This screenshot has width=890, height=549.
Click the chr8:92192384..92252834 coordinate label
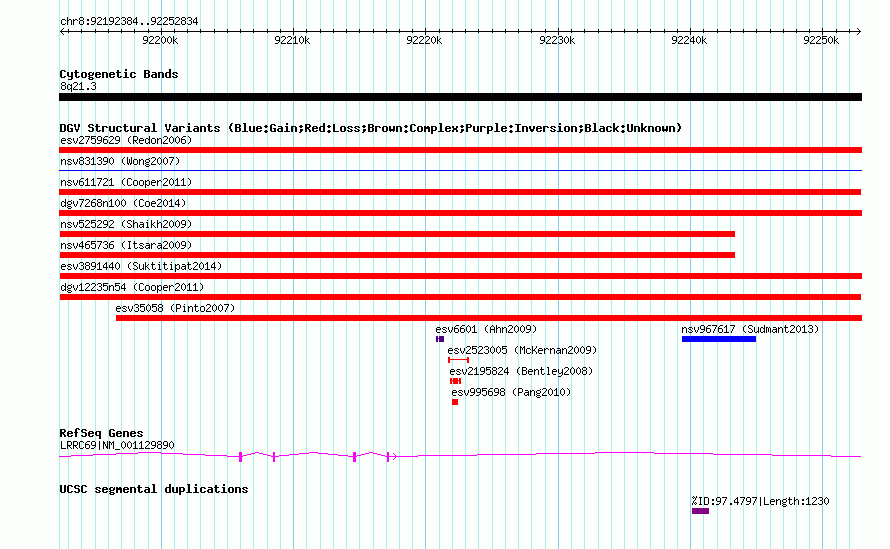coord(129,22)
